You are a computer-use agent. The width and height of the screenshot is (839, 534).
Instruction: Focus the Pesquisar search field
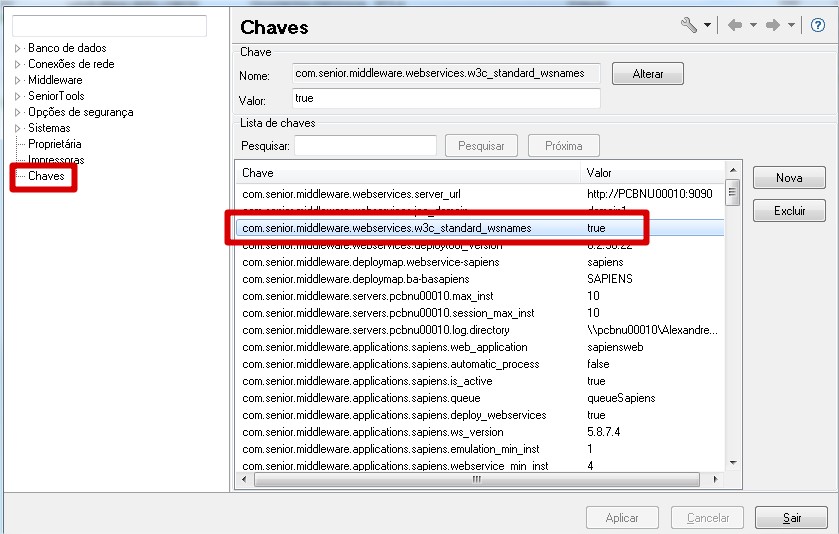coord(365,146)
